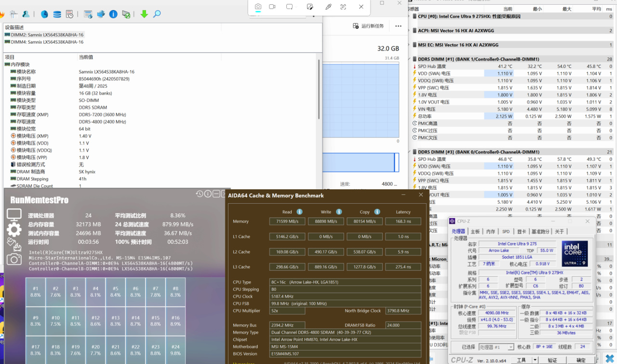Select video record mode in snipping toolbar
The height and width of the screenshot is (364, 617).
coord(272,7)
